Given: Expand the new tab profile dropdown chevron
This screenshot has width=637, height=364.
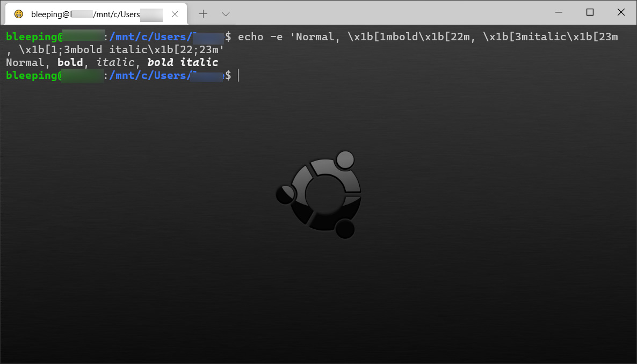Looking at the screenshot, I should coord(226,14).
